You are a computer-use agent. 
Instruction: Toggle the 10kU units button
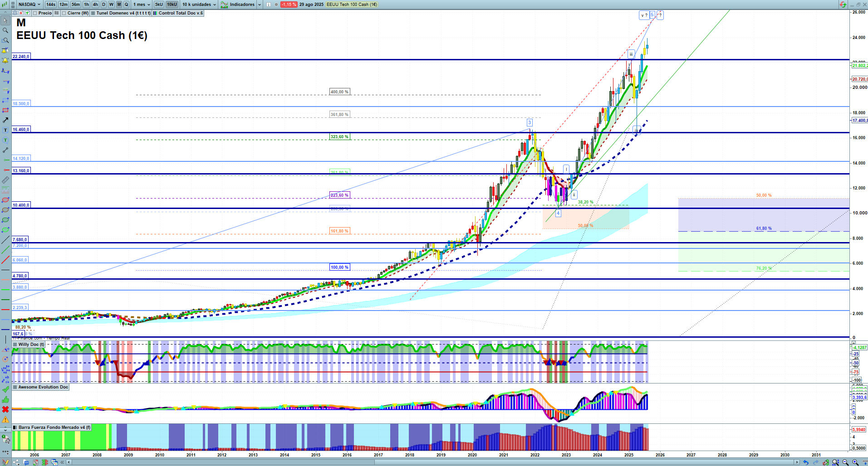point(172,5)
